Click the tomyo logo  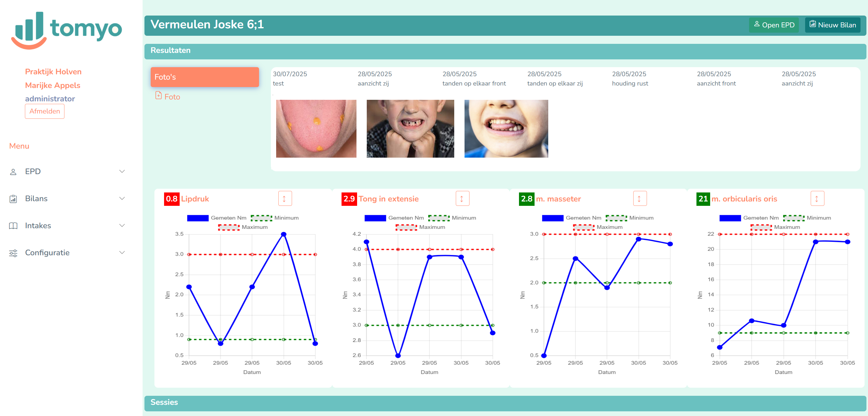click(66, 30)
